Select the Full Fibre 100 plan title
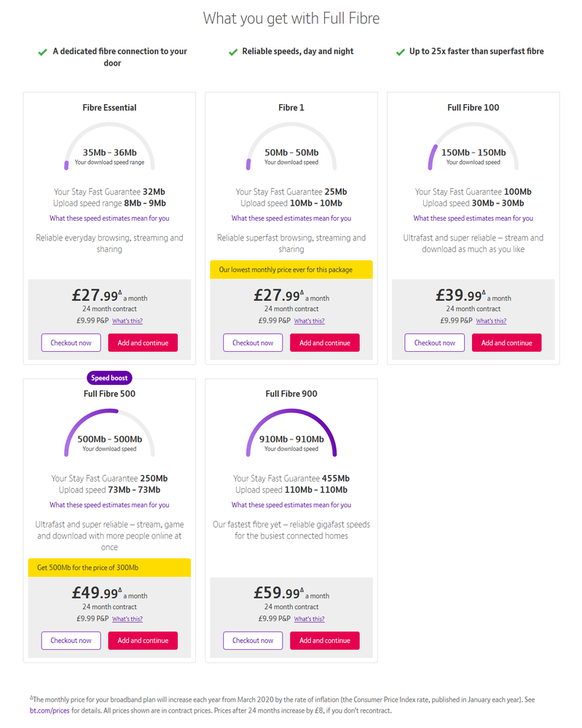The image size is (582, 728). pos(473,107)
